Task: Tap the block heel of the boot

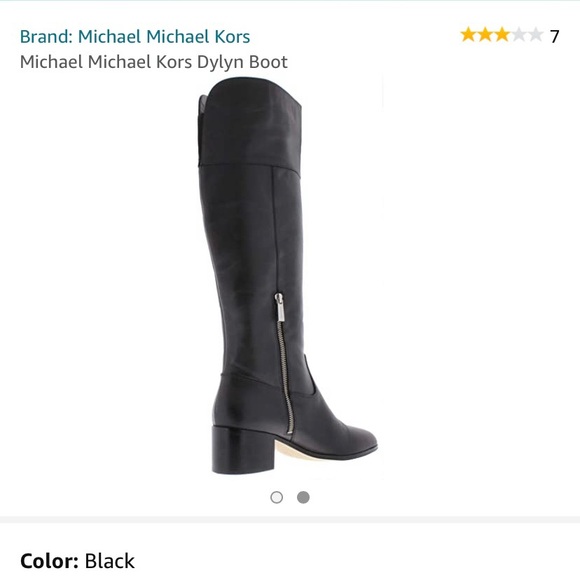Action: coord(242,449)
